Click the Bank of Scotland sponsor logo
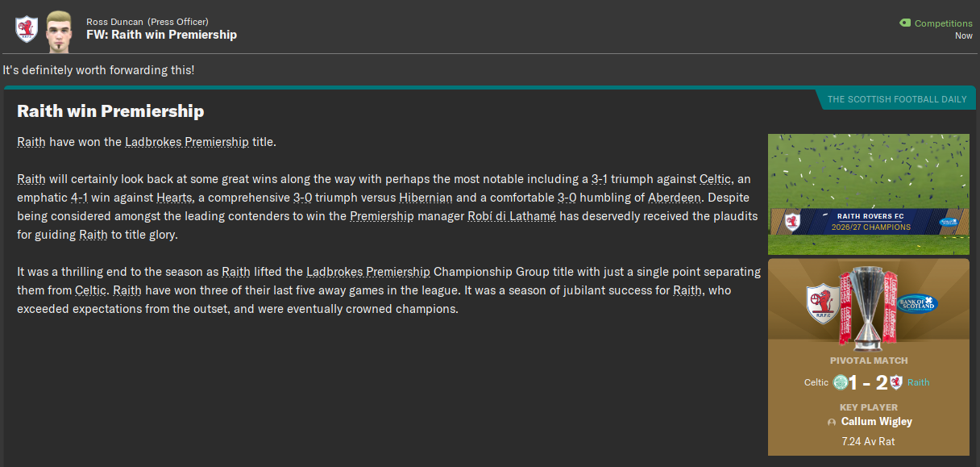Image resolution: width=980 pixels, height=467 pixels. (x=916, y=303)
